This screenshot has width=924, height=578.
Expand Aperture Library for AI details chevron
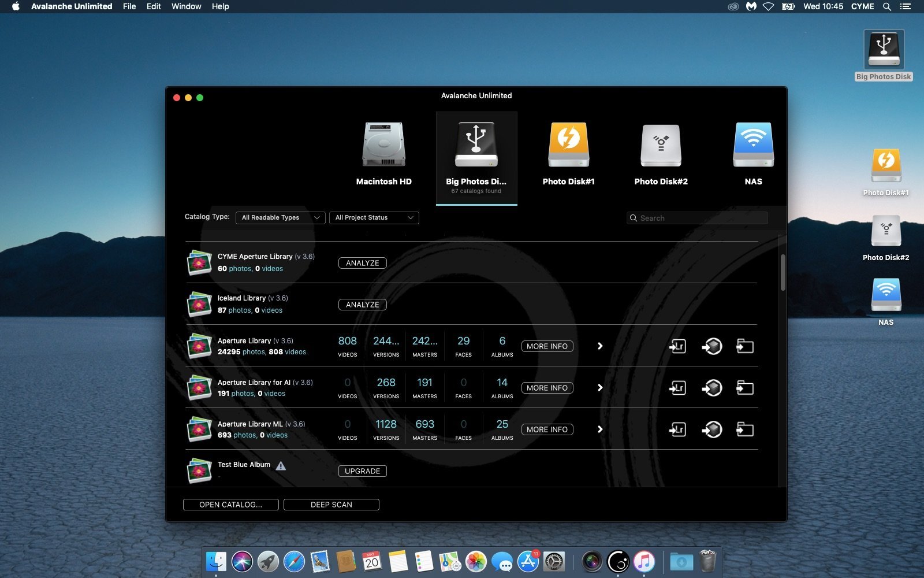pyautogui.click(x=600, y=388)
